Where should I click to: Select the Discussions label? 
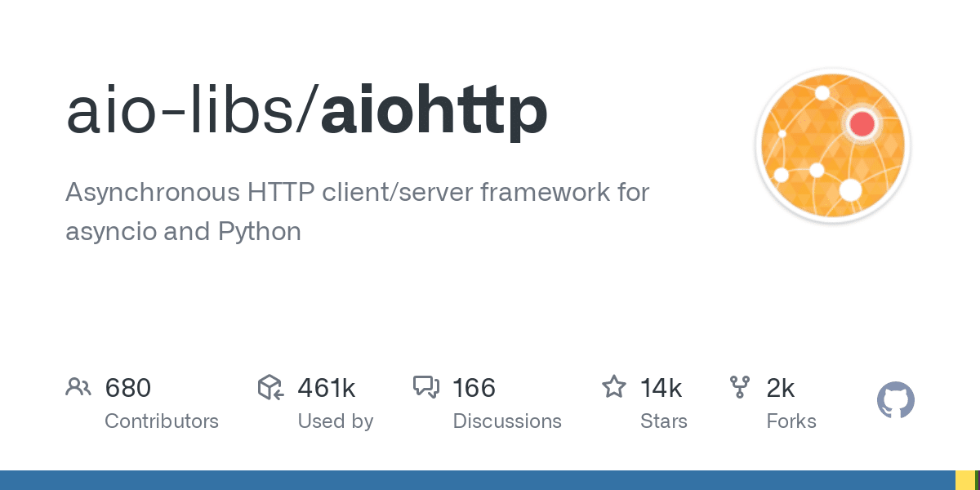[507, 421]
